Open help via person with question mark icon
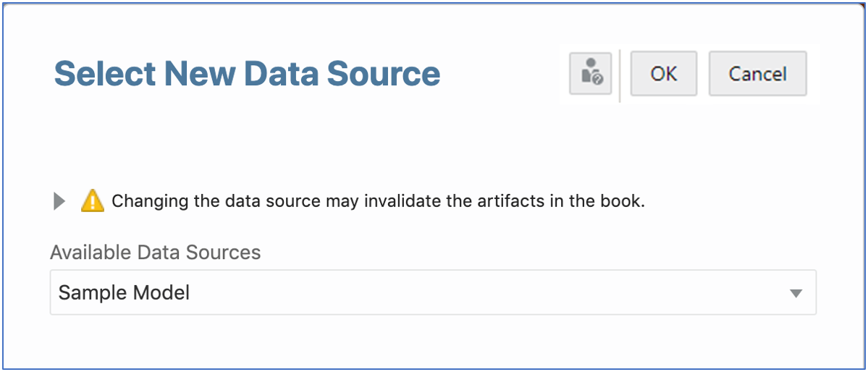The image size is (868, 372). click(591, 73)
